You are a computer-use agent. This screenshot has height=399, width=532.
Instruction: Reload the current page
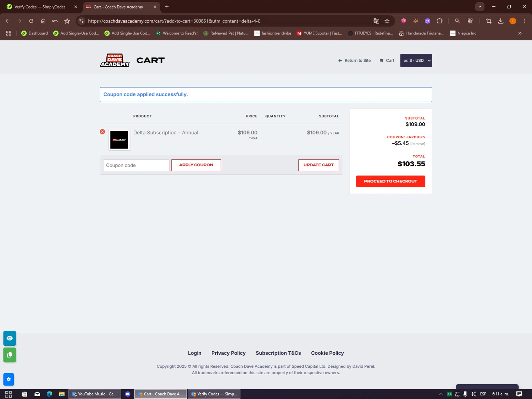(x=31, y=21)
